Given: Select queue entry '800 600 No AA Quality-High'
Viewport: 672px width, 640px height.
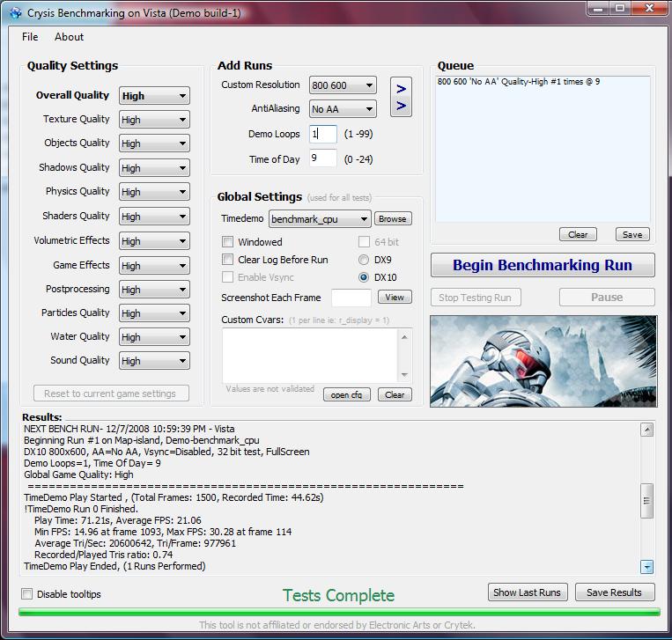Looking at the screenshot, I should coord(519,81).
